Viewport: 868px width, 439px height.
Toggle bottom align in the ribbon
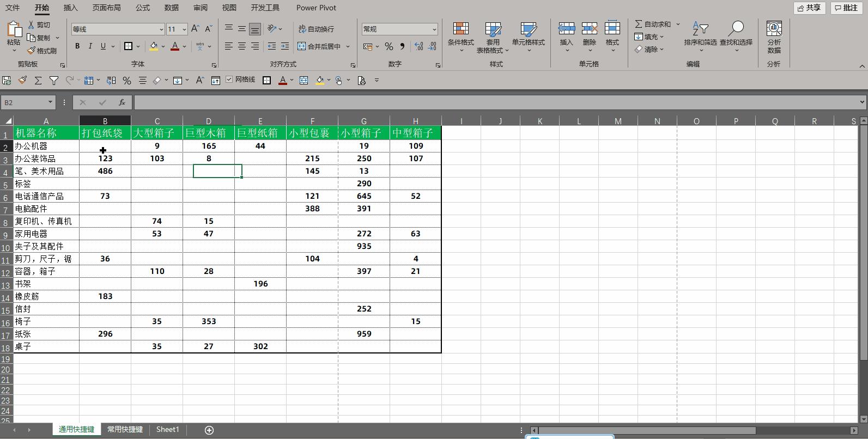[254, 29]
